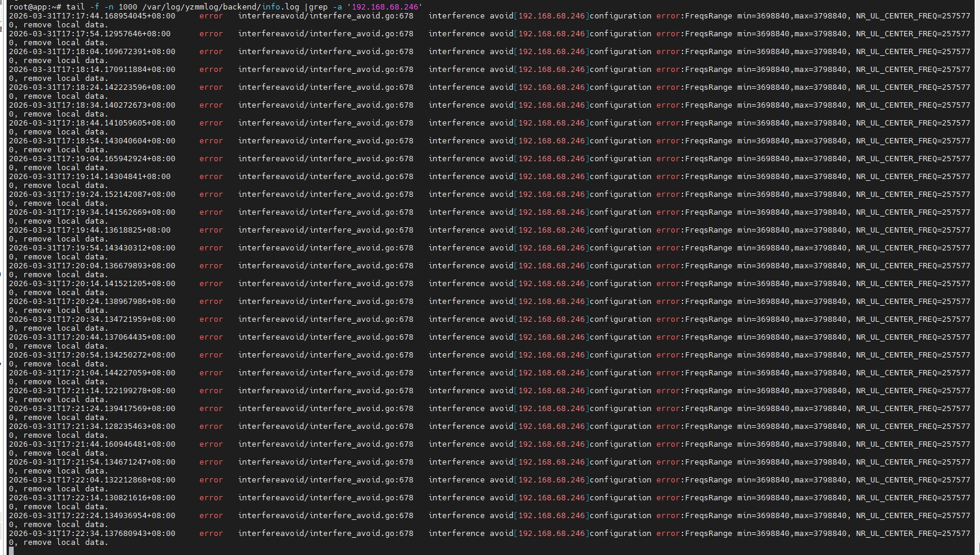
Task: Click the 'tail' word in the command
Action: [76, 7]
